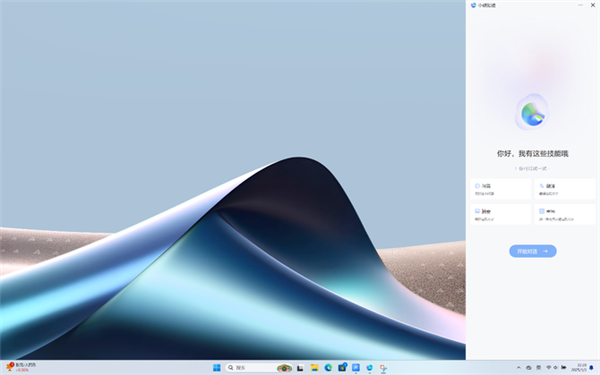
Task: Open the top-left skill card with circle icon
Action: click(x=501, y=189)
